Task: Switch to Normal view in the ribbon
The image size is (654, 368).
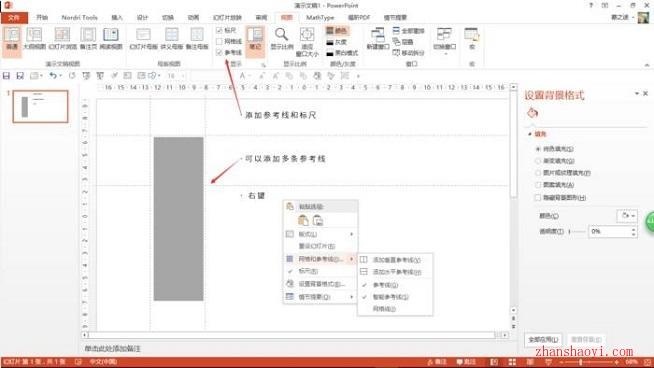Action: point(12,39)
